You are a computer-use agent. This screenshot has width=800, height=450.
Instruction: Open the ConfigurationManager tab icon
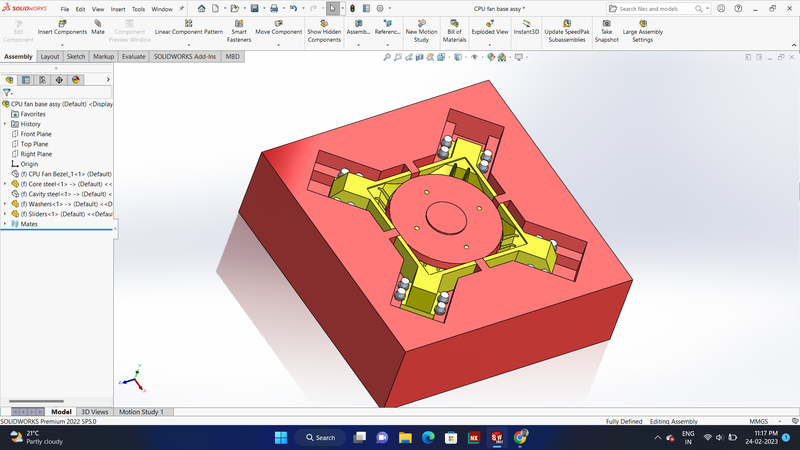41,80
